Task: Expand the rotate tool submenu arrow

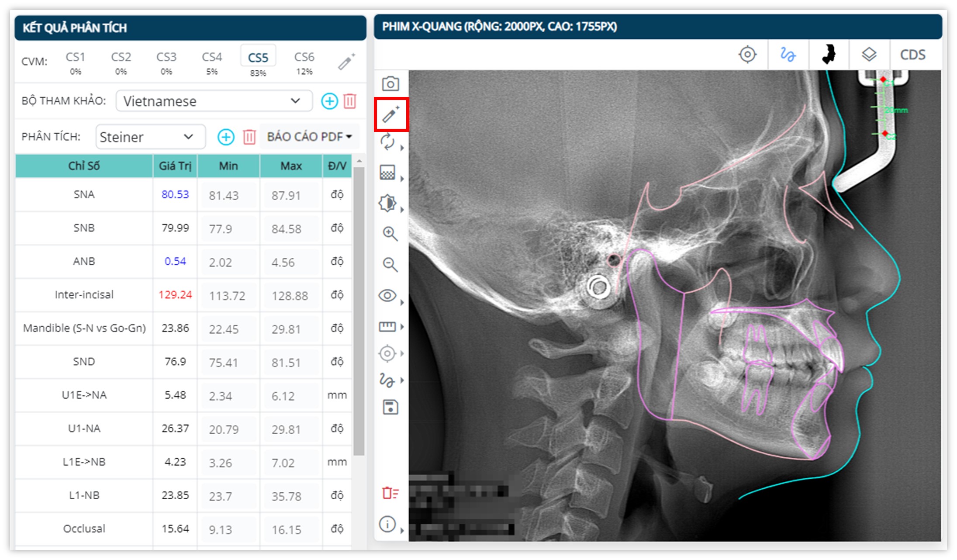Action: tap(402, 148)
